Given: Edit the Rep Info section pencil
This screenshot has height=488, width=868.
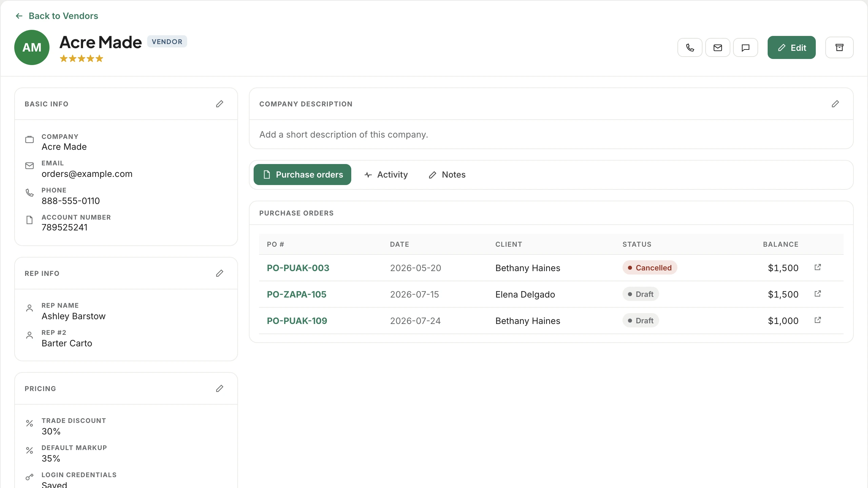Looking at the screenshot, I should click(220, 273).
